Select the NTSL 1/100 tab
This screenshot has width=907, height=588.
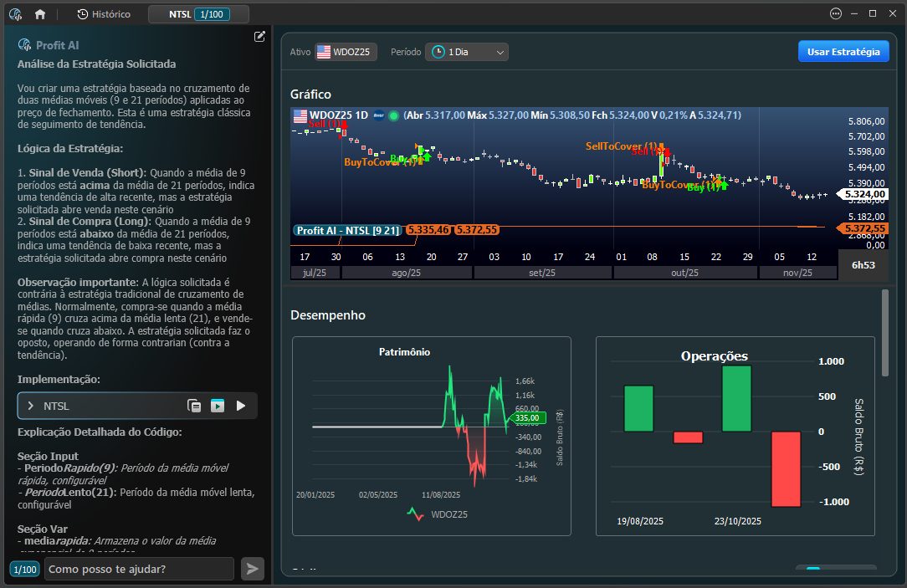tap(198, 14)
